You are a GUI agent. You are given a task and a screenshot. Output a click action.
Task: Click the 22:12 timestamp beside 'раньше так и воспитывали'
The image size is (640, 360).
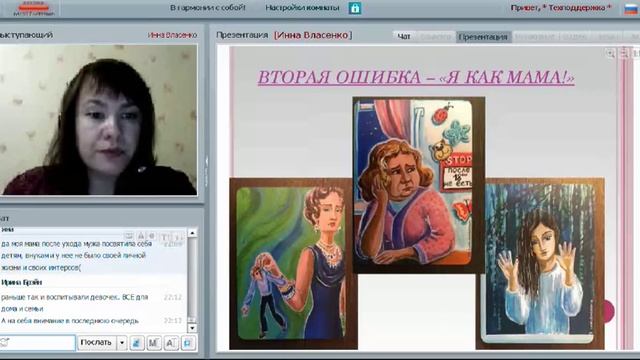173,297
